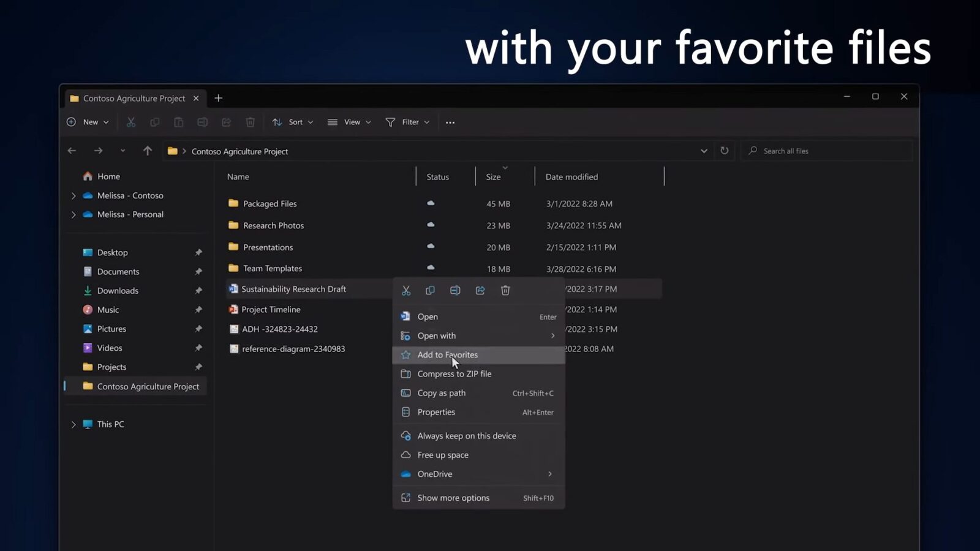Open a new tab with plus button
This screenshot has height=551, width=980.
coord(219,98)
